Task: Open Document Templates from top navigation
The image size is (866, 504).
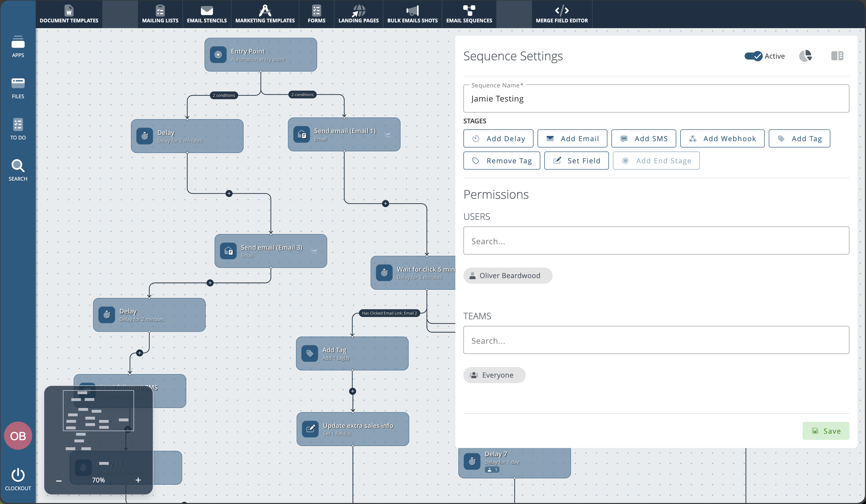Action: click(69, 14)
